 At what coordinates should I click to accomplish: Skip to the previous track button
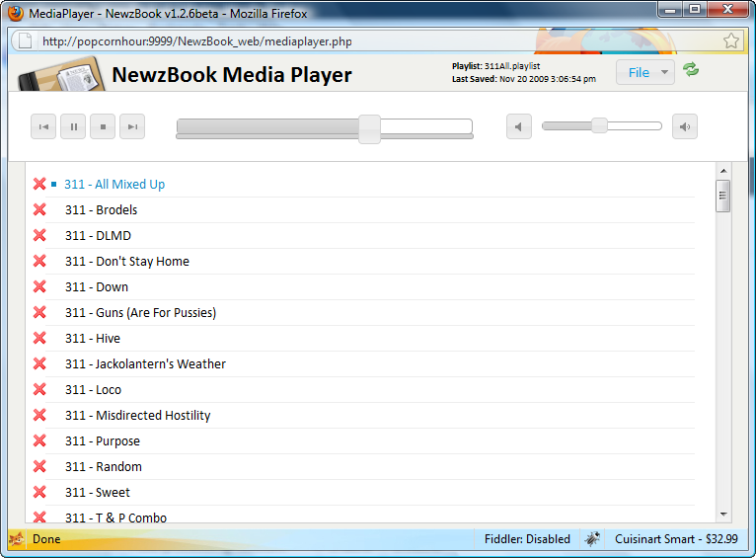pyautogui.click(x=43, y=126)
